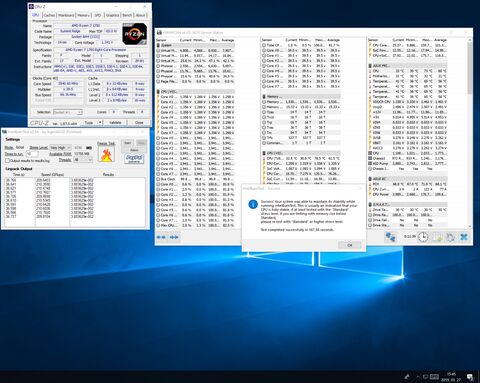Switch to the Bench tab in CPU-Z
Viewport: 480px width, 383px height.
click(127, 15)
